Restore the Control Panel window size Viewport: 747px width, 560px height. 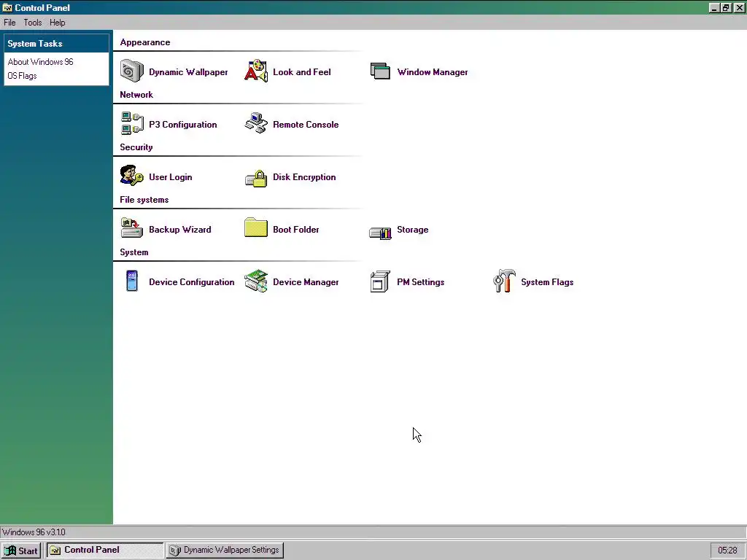pyautogui.click(x=726, y=7)
